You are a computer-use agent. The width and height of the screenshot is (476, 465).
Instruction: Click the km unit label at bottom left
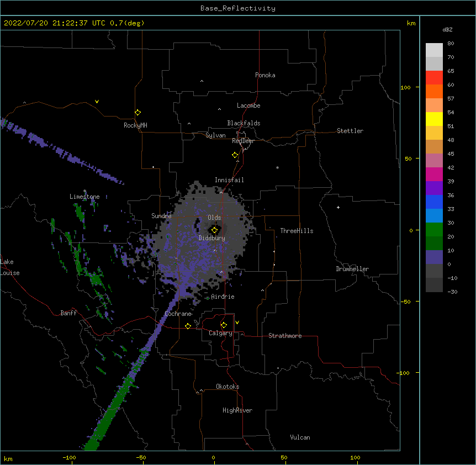8,458
